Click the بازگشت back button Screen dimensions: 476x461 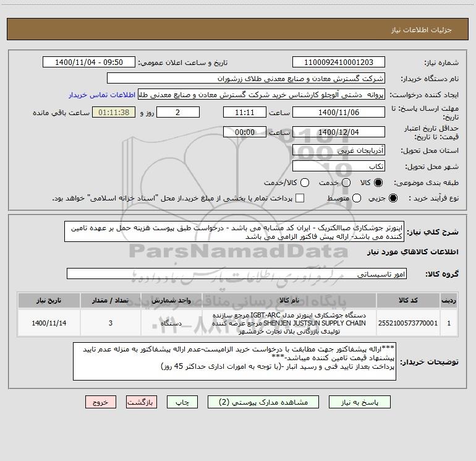(x=142, y=402)
